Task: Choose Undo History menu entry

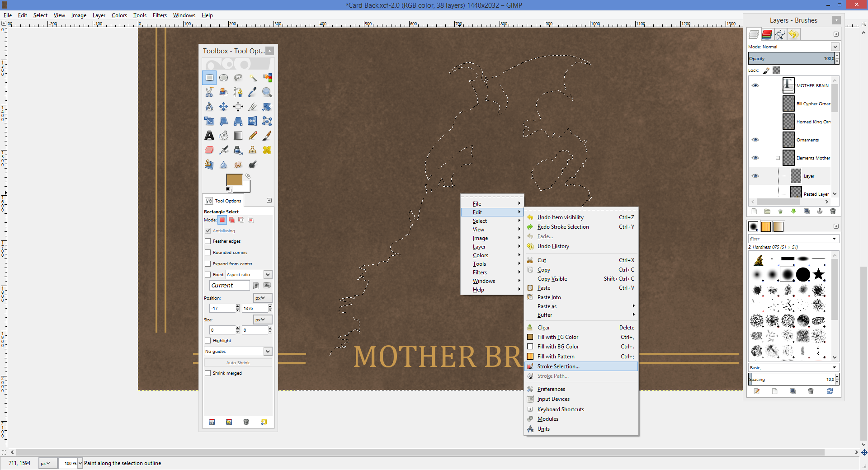Action: pos(581,246)
